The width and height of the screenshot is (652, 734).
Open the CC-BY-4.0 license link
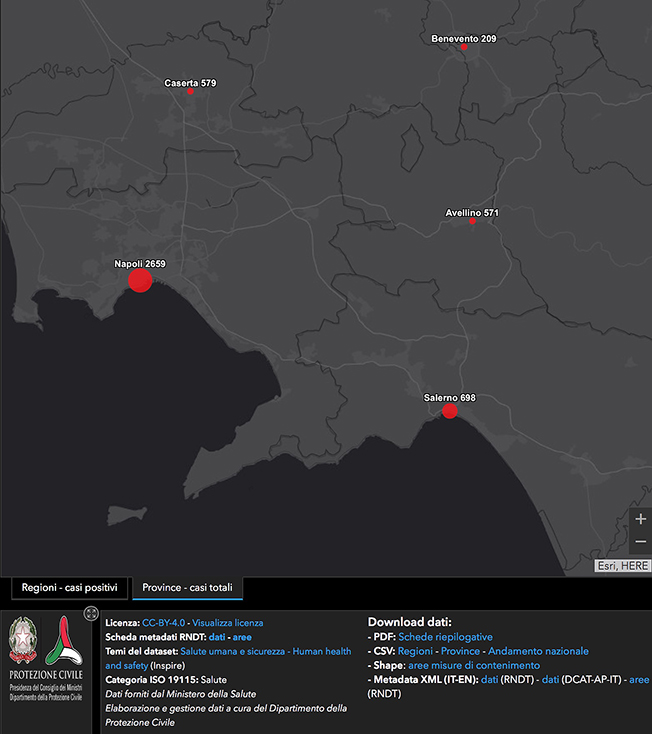pyautogui.click(x=163, y=623)
